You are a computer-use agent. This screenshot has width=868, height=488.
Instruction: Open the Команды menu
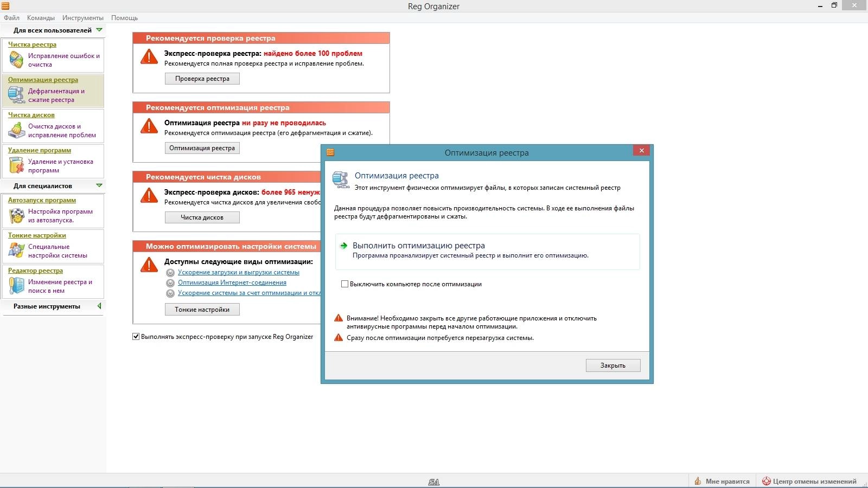coord(41,18)
